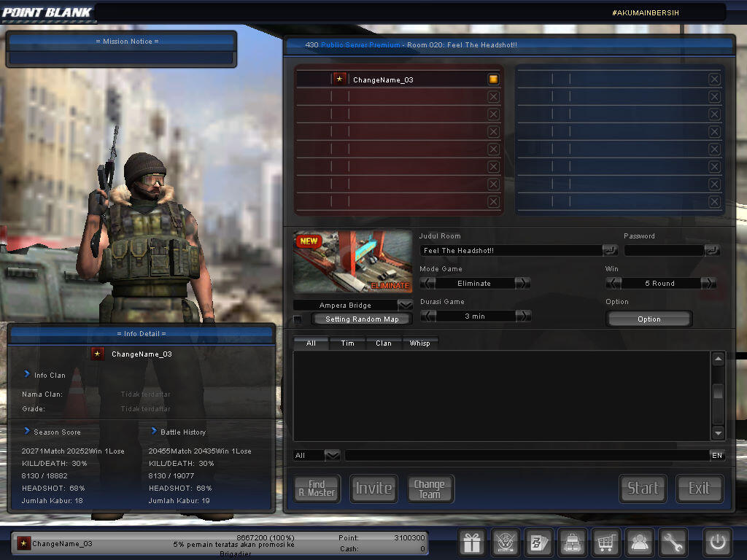
Task: Click rank star in Info Detail panel
Action: (x=97, y=354)
